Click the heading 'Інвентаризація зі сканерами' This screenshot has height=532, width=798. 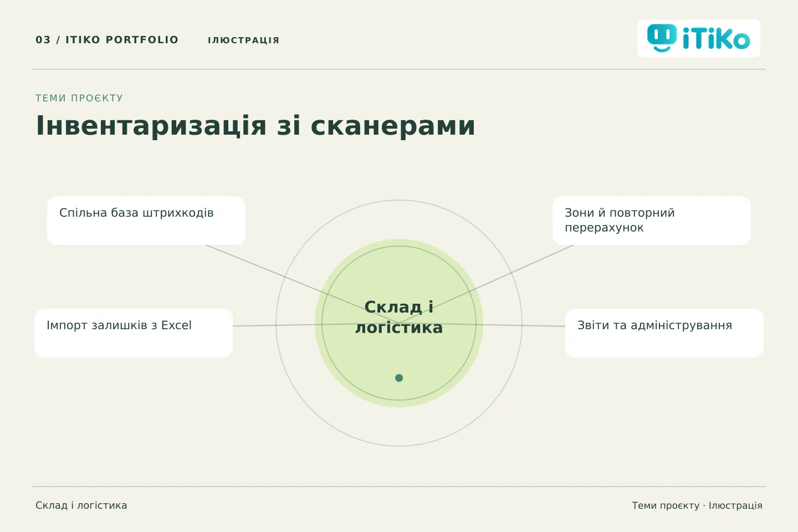255,126
